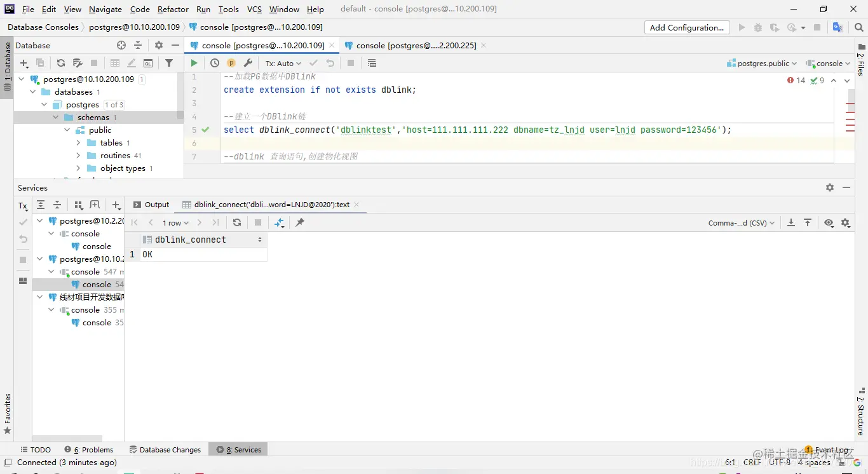Toggle the result view eye icon
The image size is (868, 474).
pyautogui.click(x=829, y=222)
